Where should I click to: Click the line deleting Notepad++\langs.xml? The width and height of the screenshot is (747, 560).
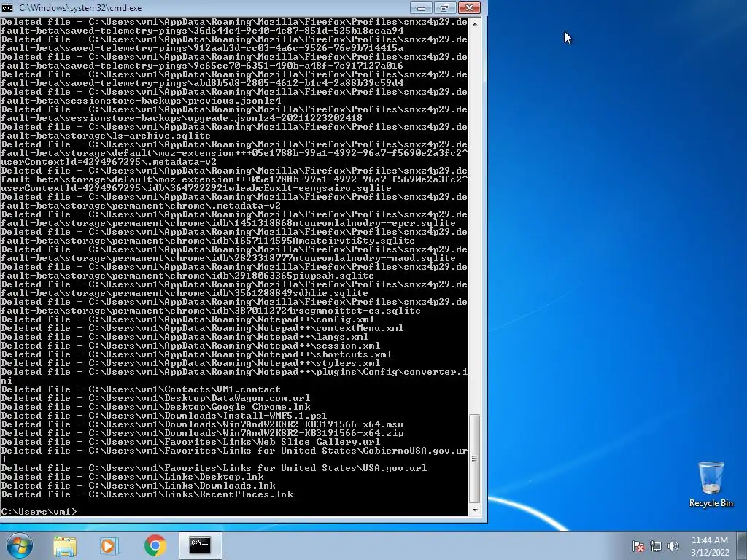[185, 337]
